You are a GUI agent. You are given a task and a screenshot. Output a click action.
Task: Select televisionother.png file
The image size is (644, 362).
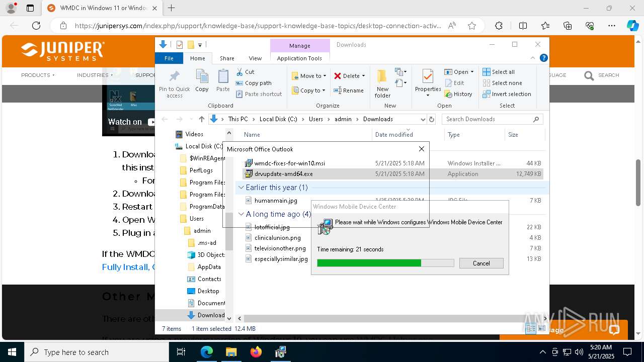coord(280,248)
